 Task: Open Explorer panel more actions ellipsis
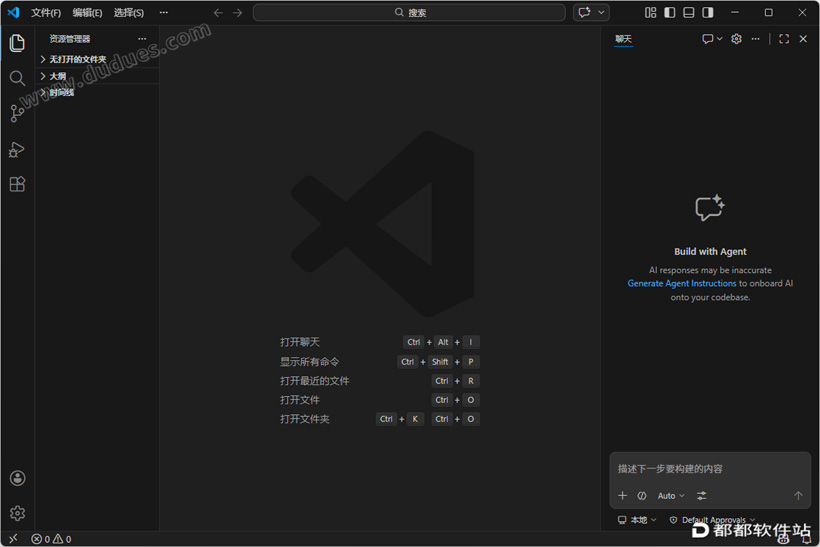(x=142, y=39)
